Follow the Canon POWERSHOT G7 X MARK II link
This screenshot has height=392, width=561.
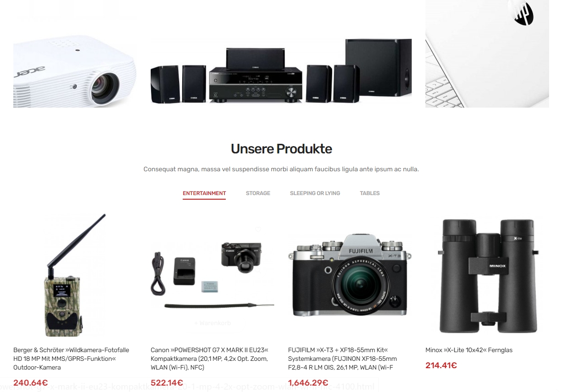pos(210,359)
